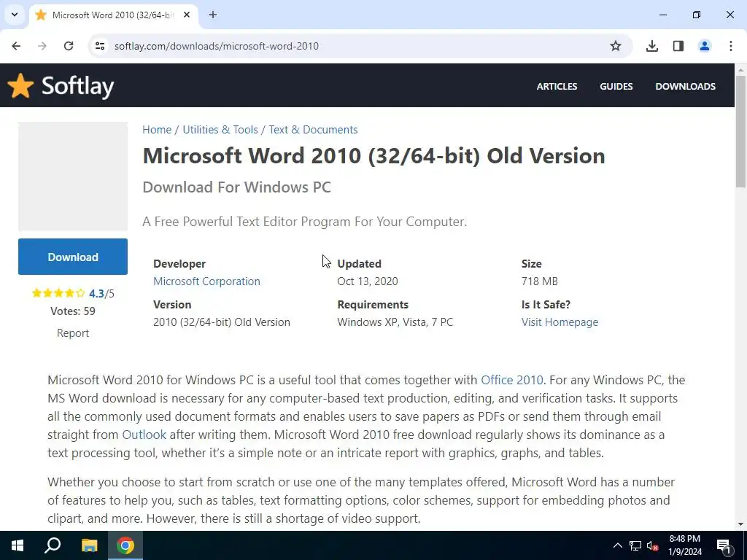Open the GUIDES menu
747x560 pixels.
[x=616, y=86]
